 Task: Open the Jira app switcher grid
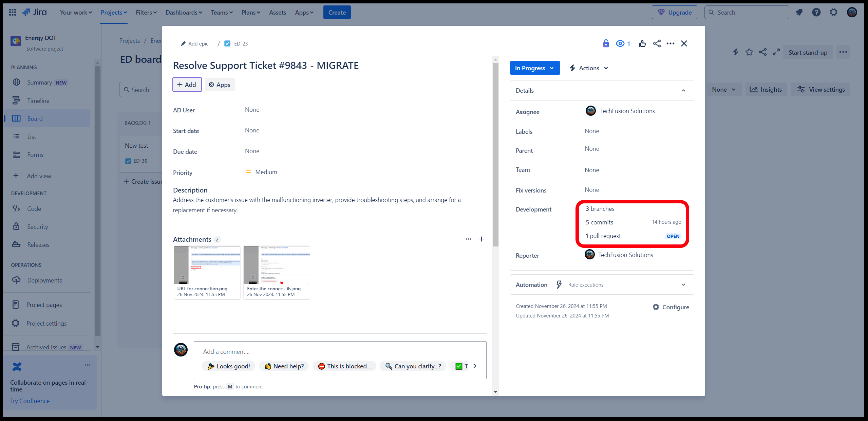click(x=13, y=13)
